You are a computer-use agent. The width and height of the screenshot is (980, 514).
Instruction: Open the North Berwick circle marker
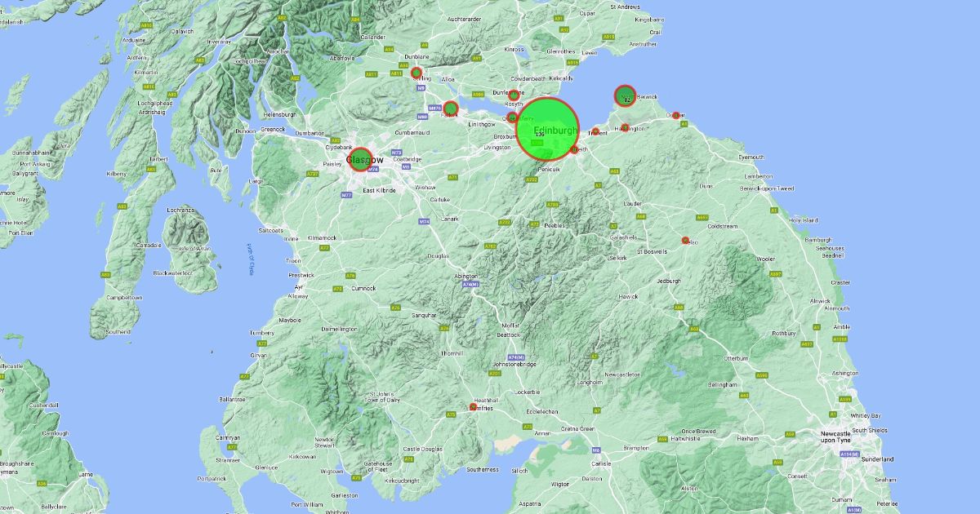625,95
